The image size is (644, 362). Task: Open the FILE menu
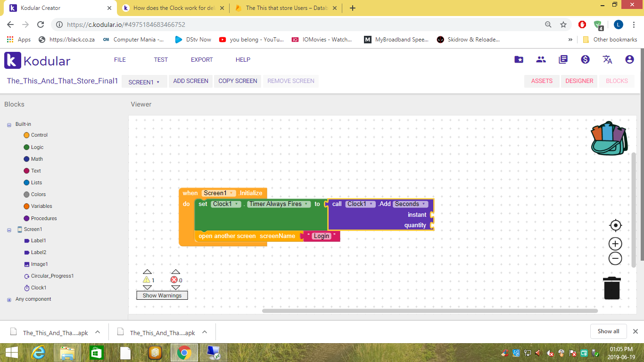pyautogui.click(x=120, y=60)
